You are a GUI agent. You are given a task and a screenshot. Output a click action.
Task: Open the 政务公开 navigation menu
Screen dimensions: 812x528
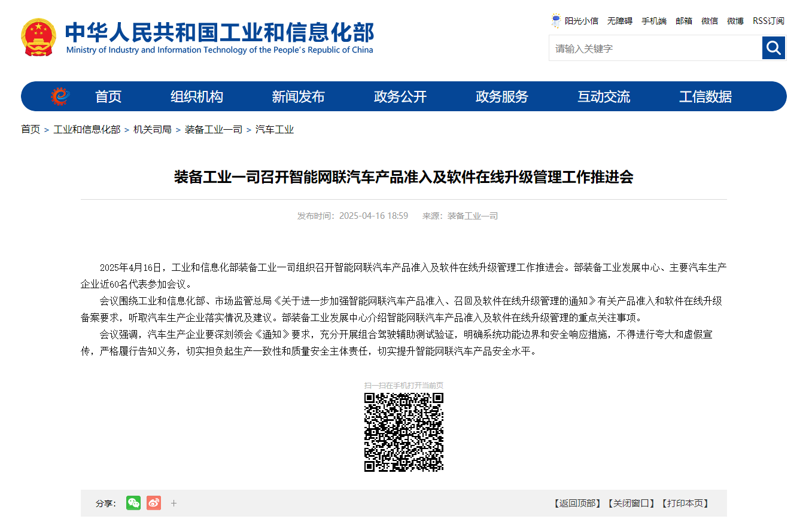tap(399, 96)
